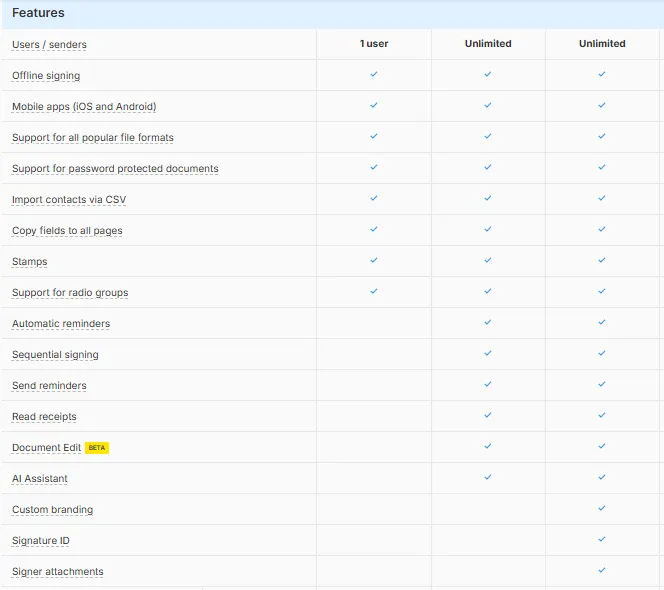The width and height of the screenshot is (664, 590).
Task: Click AI Assistant checkmark in last column
Action: click(602, 477)
